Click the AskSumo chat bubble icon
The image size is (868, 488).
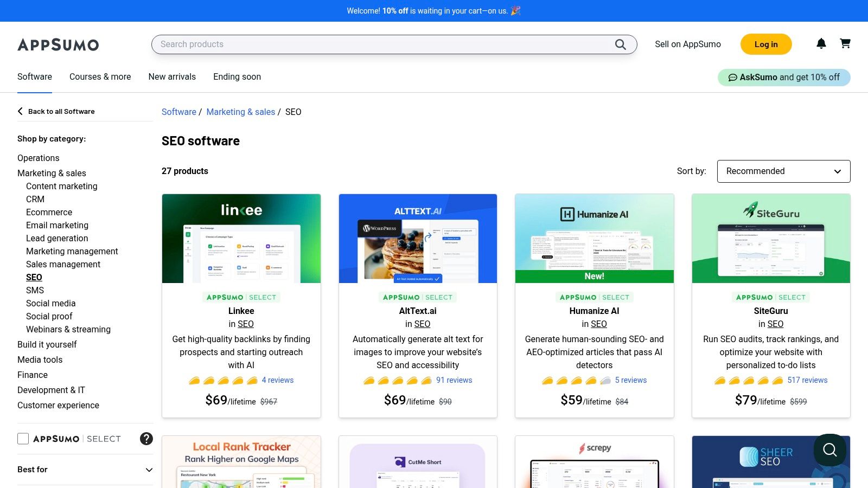[x=732, y=78]
